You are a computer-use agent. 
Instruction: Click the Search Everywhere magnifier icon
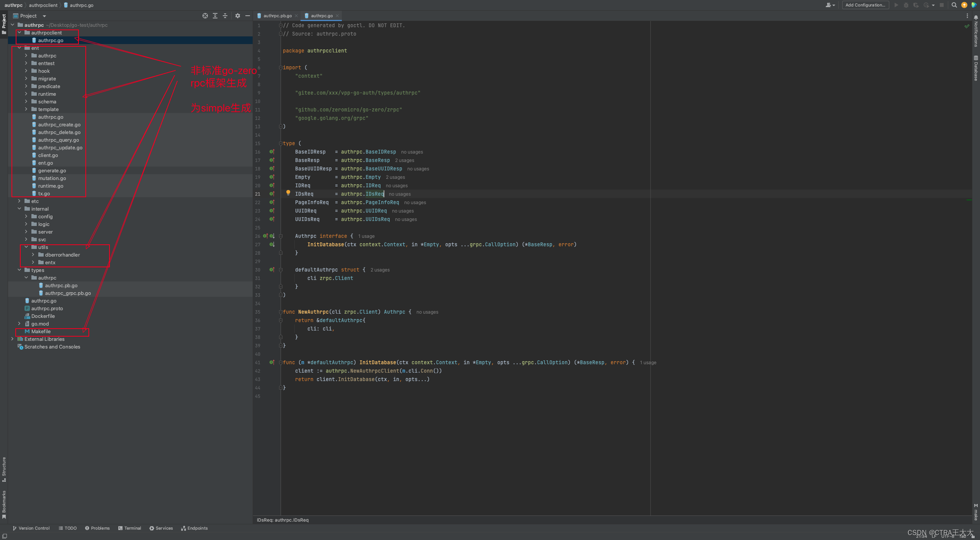click(954, 5)
